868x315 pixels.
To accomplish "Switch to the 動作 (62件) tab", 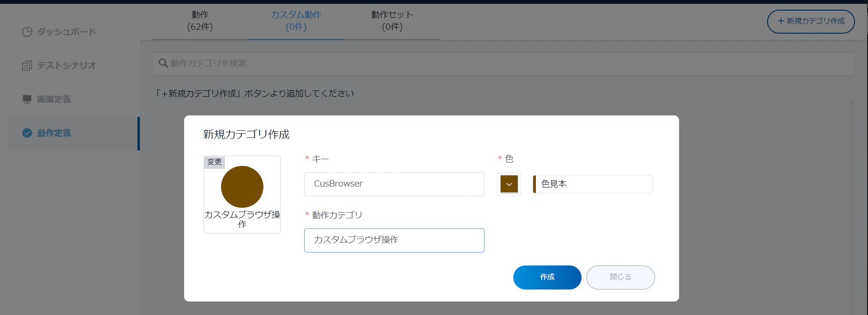I will click(x=200, y=21).
